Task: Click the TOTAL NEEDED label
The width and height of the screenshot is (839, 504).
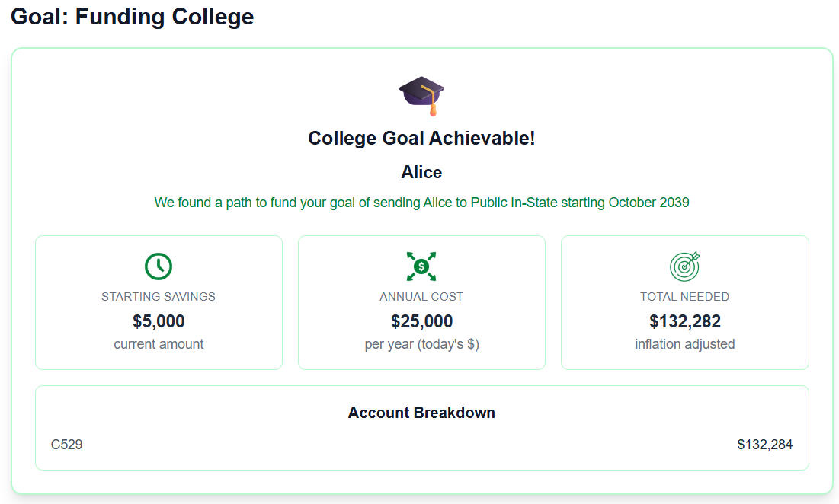Action: pos(684,297)
